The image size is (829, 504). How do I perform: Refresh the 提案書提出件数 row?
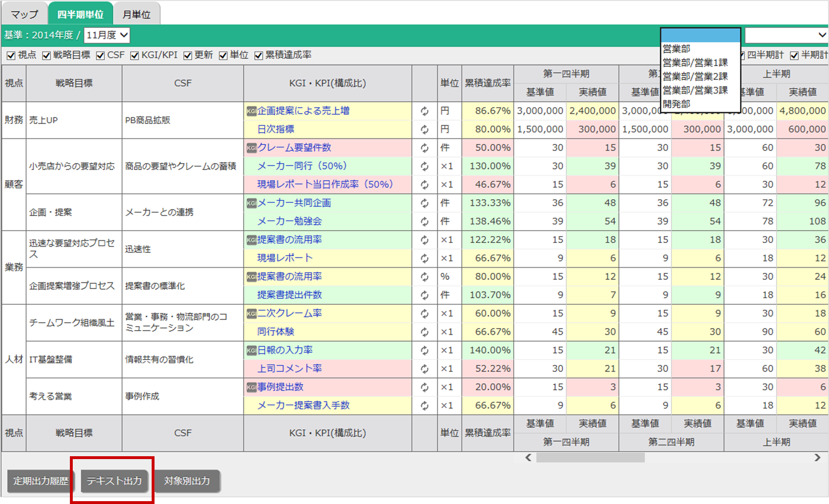pos(424,295)
